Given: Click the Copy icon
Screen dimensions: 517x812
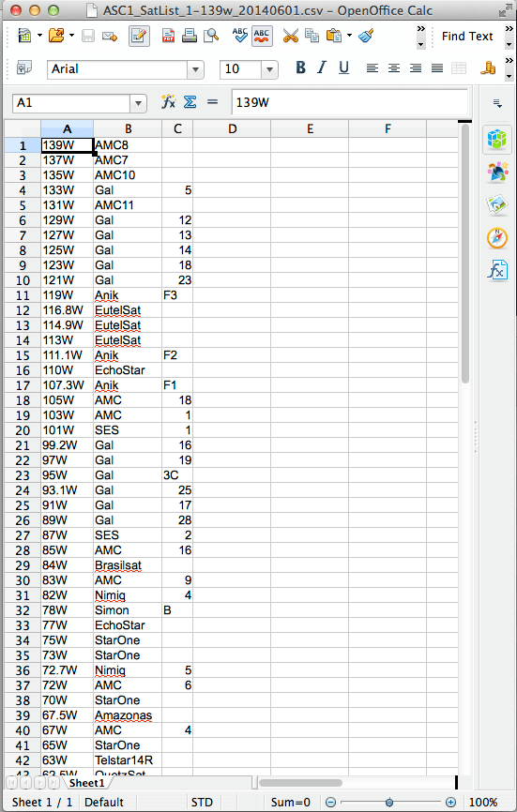Looking at the screenshot, I should 312,36.
